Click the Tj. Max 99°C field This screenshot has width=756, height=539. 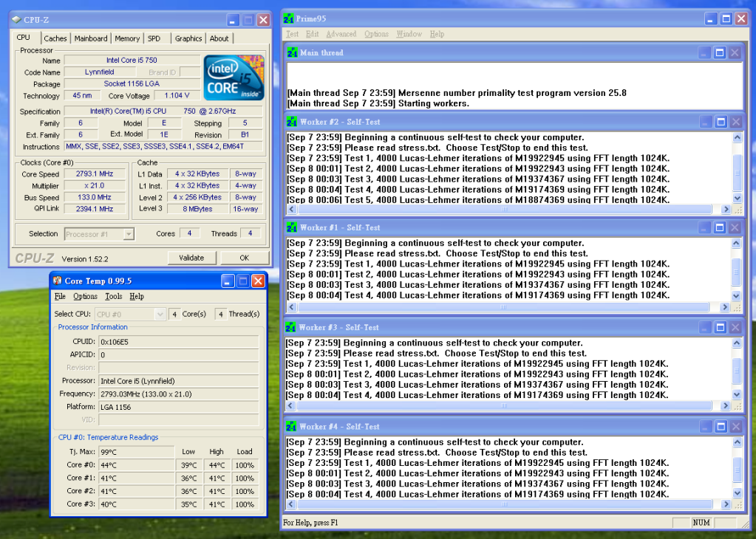tap(137, 452)
